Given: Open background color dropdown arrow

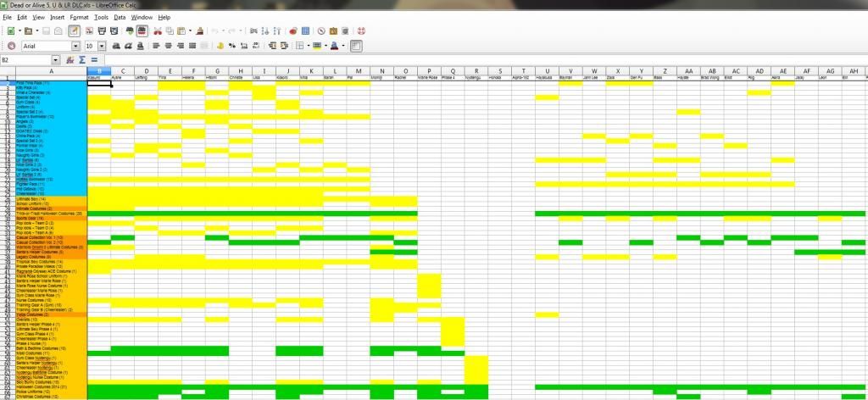Looking at the screenshot, I should [325, 46].
